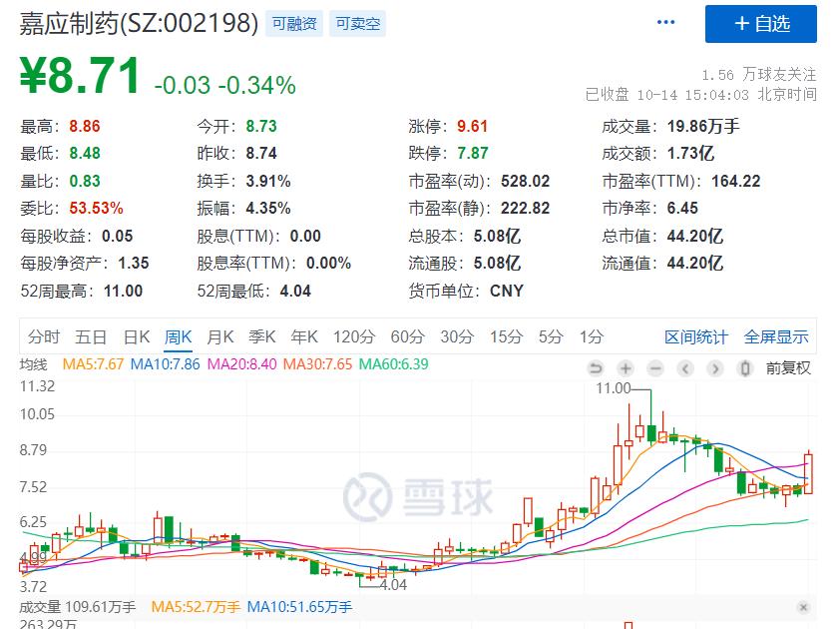Select the 周K chart tab
The height and width of the screenshot is (629, 840).
coord(179,337)
